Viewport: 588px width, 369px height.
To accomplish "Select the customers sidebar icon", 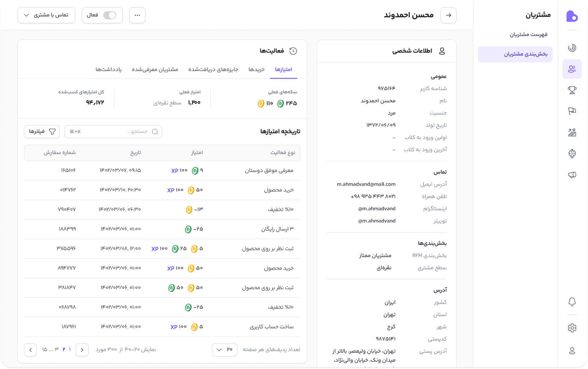I will (572, 69).
